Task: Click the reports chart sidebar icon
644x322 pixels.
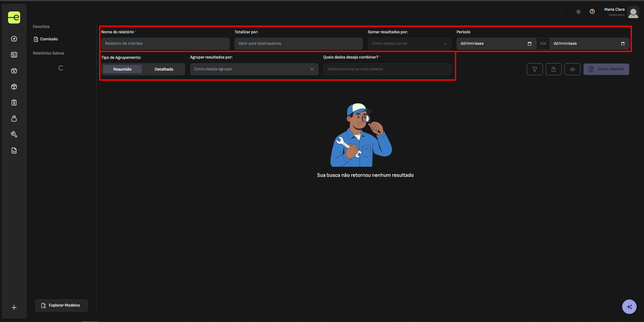Action: 14,151
